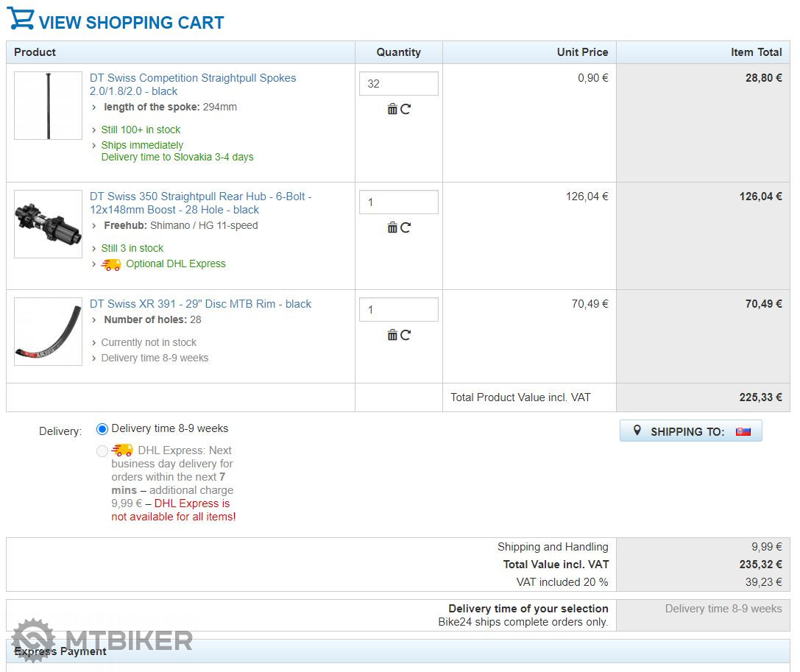Click the rim quantity input box
Screen dimensions: 800x672
[x=398, y=310]
